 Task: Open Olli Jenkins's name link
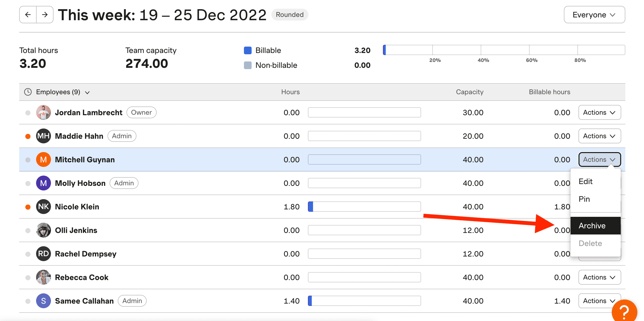[x=76, y=230]
